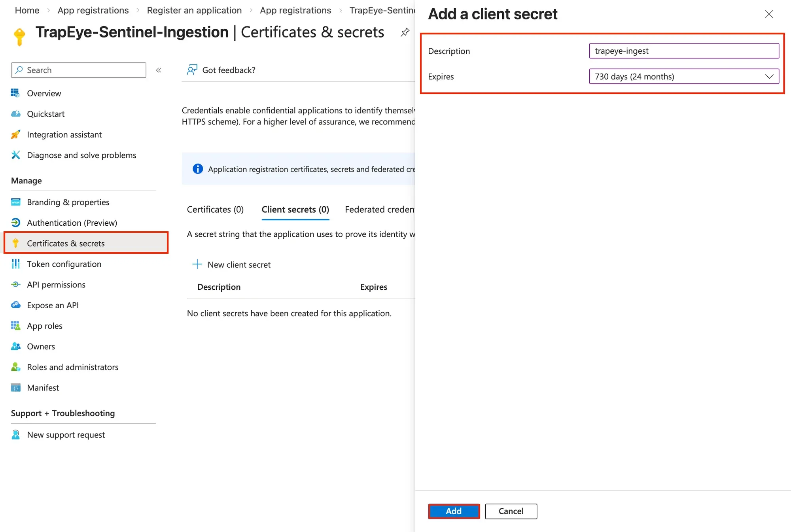The width and height of the screenshot is (791, 532).
Task: Open the Expires dropdown in secret panel
Action: point(684,76)
